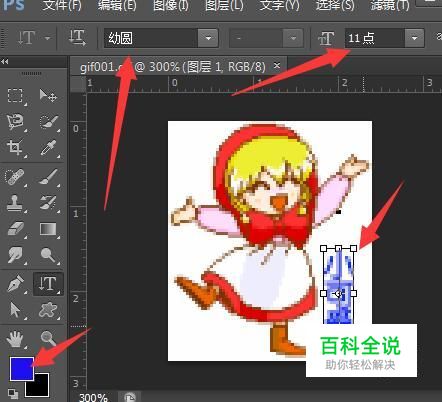Select the Brush tool

(49, 177)
